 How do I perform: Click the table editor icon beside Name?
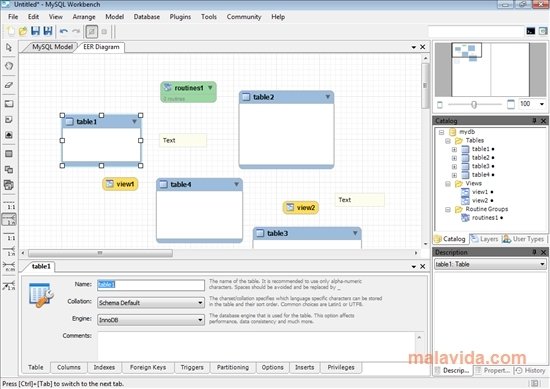coord(41,295)
